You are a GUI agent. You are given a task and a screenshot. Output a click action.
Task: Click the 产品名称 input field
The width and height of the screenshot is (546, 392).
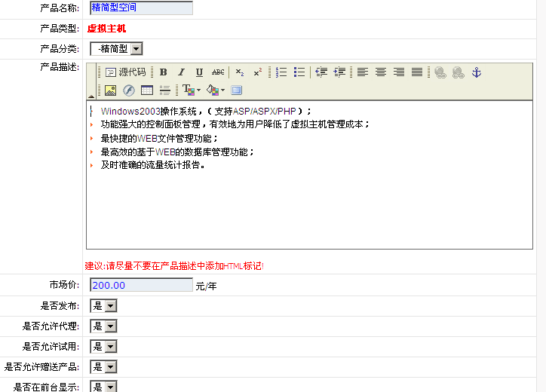pyautogui.click(x=141, y=8)
